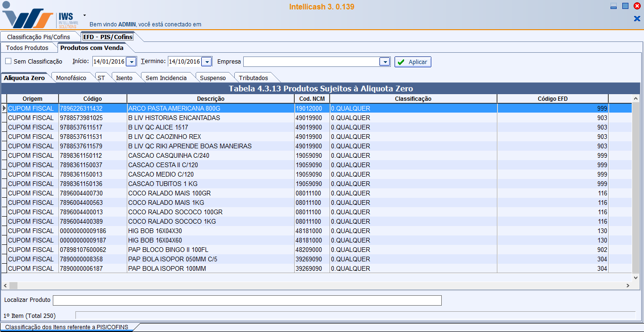This screenshot has height=332, width=644.
Task: Click product code 9788573981025
Action: (81, 118)
